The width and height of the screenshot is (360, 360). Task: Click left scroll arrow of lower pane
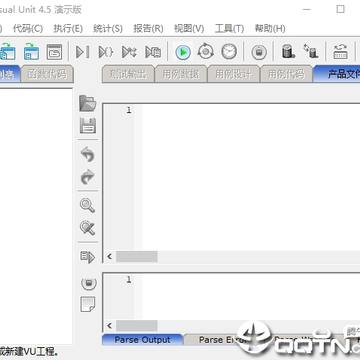(x=109, y=326)
